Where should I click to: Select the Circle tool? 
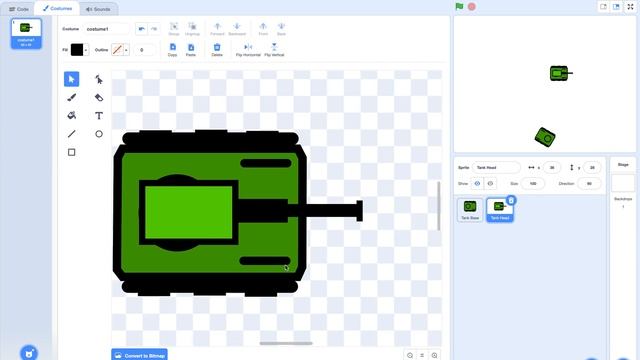tap(99, 134)
